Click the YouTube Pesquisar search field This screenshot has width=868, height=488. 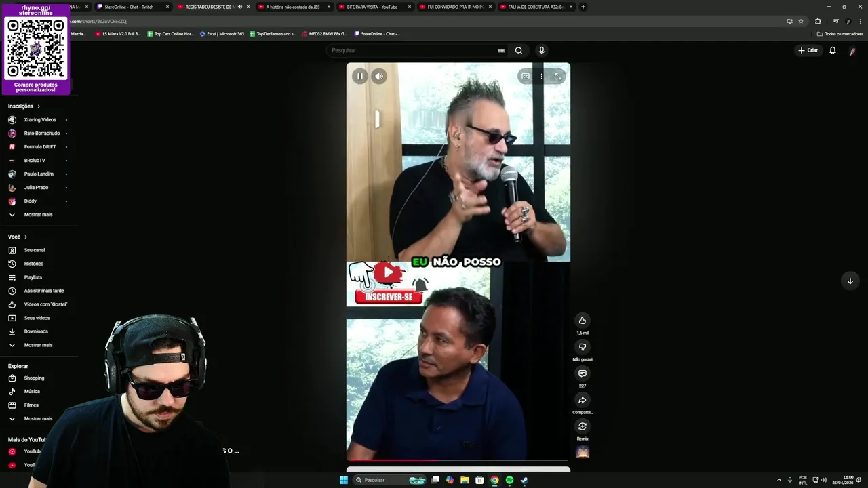coord(412,50)
